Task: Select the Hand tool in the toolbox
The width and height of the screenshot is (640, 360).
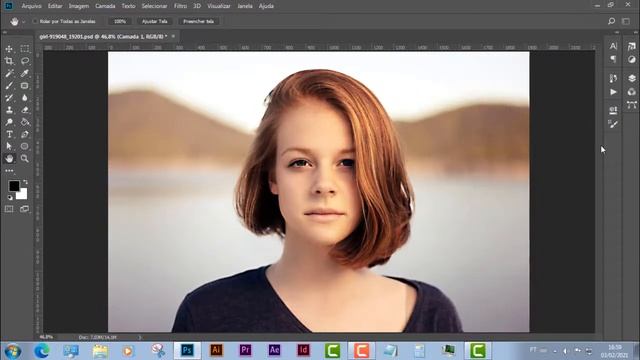Action: click(9, 158)
